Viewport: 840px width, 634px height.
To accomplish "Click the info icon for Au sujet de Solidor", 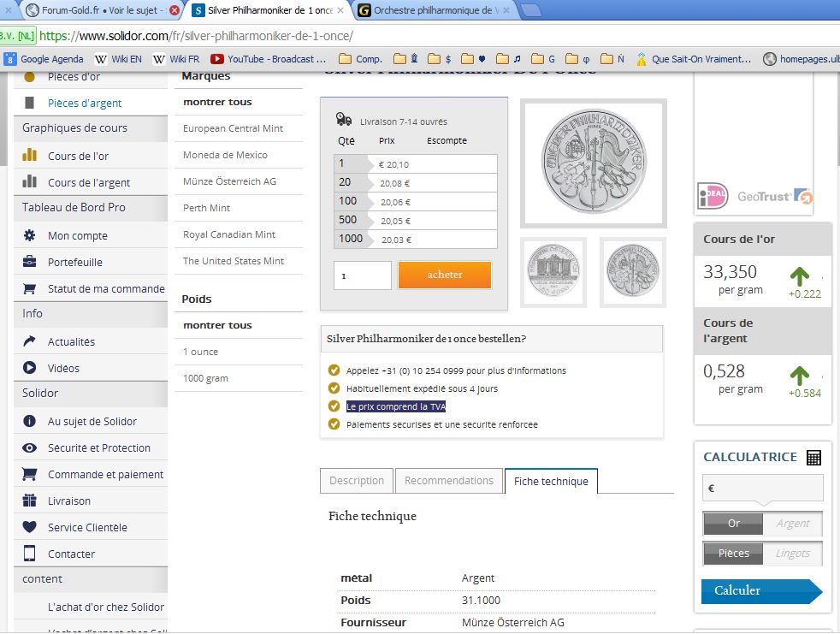I will 29,421.
